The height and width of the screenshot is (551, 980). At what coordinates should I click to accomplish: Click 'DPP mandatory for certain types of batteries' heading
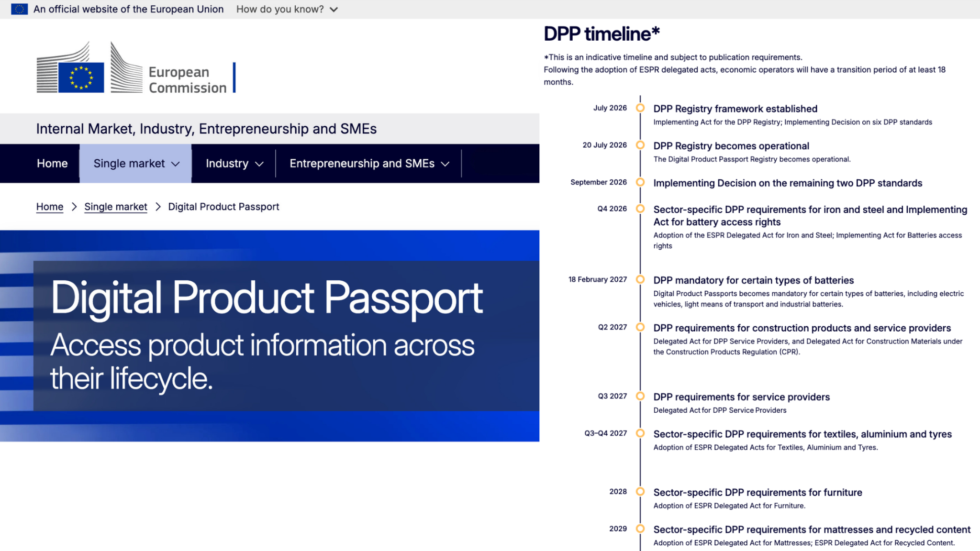click(754, 280)
